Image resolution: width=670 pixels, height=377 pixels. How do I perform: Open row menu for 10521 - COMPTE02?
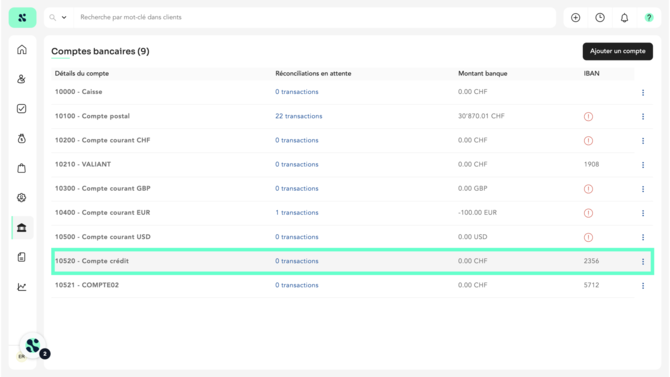pyautogui.click(x=643, y=286)
